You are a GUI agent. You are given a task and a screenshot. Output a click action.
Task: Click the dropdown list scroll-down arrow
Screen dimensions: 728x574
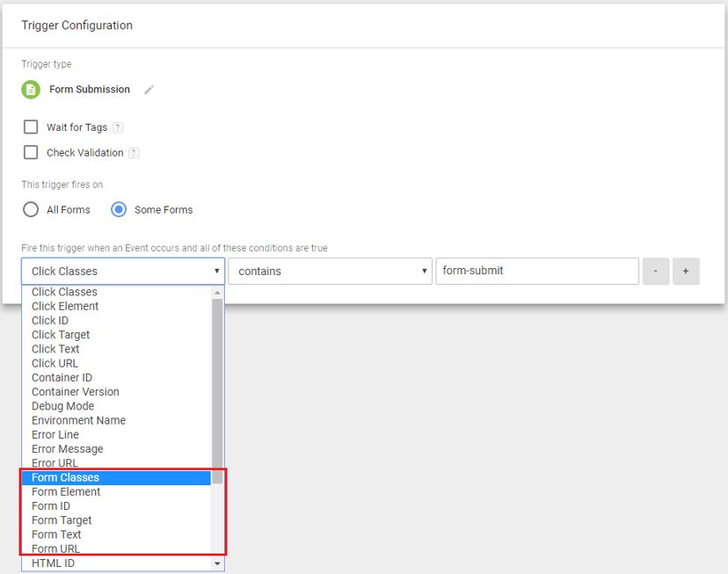coord(217,563)
